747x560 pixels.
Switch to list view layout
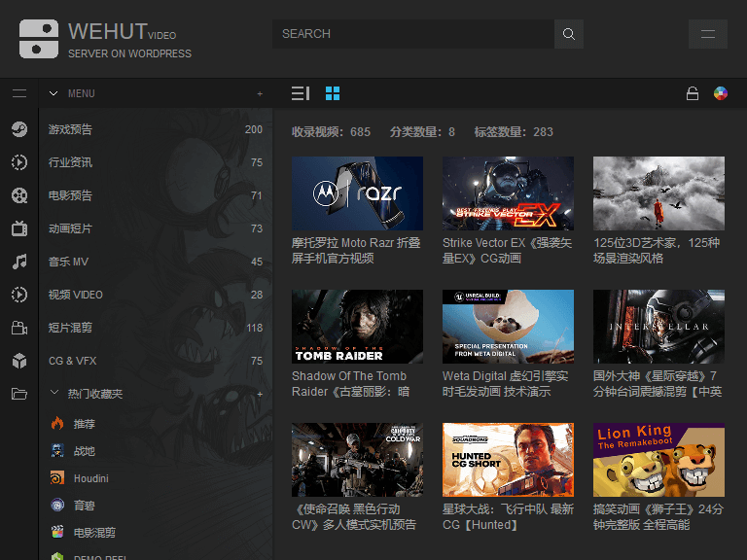301,93
